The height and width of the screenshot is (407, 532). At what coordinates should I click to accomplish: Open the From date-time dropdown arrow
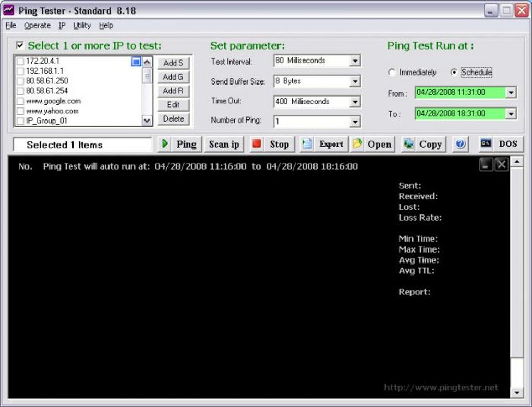coord(511,92)
